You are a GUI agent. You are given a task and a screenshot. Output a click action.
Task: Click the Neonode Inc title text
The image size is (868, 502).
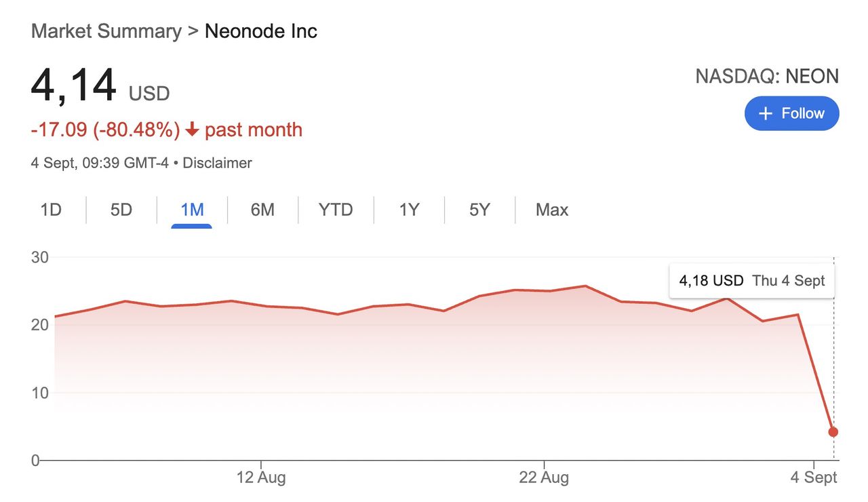(261, 31)
